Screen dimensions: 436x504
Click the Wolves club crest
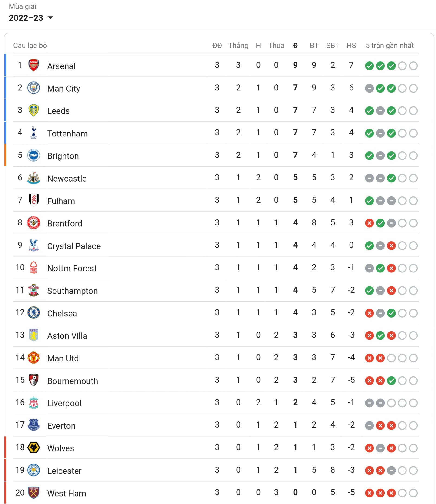point(33,448)
